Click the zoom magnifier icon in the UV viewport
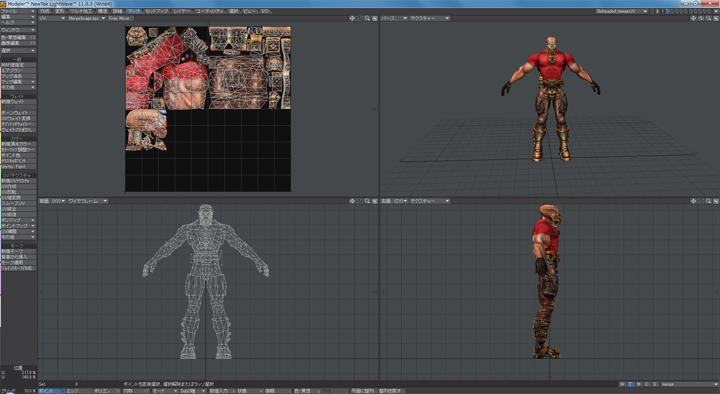This screenshot has height=394, width=720. tap(367, 18)
